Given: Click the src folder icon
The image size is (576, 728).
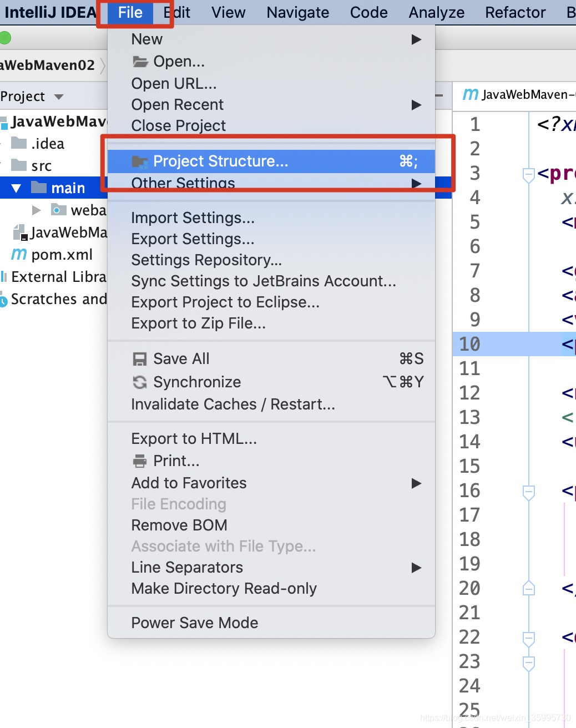Looking at the screenshot, I should click(19, 165).
